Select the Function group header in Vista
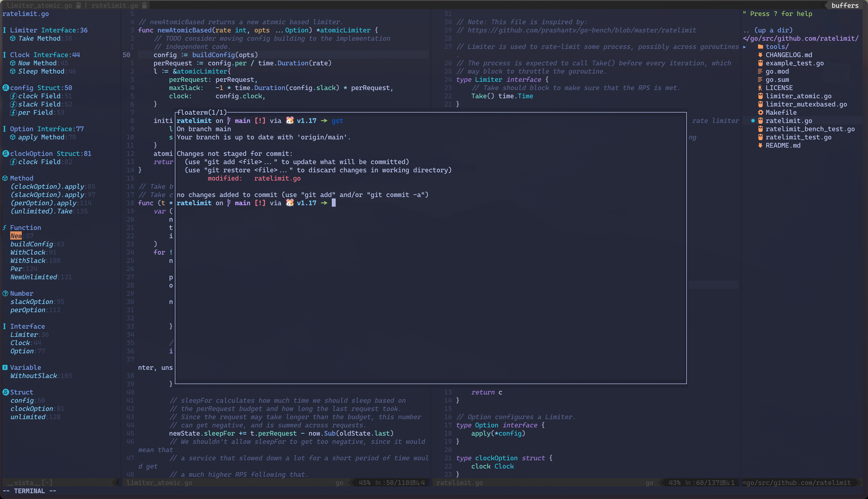 25,227
